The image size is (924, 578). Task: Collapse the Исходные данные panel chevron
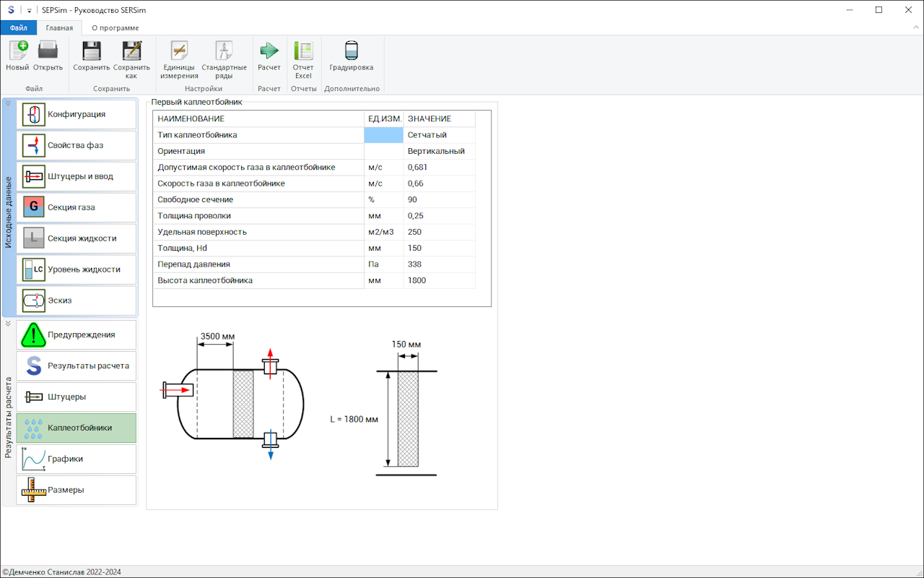pos(8,103)
